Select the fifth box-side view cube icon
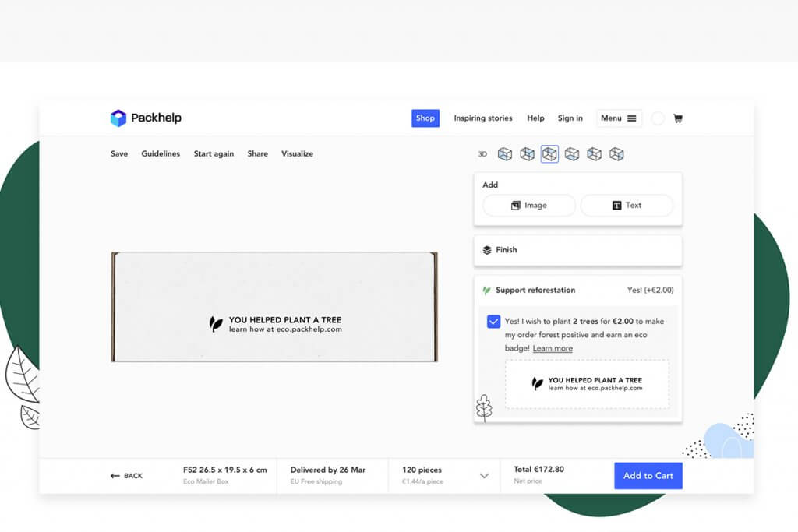The height and width of the screenshot is (532, 798). (595, 154)
